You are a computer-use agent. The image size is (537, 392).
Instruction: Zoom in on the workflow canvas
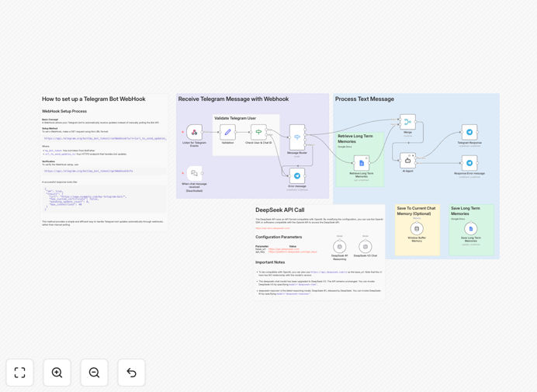point(57,373)
